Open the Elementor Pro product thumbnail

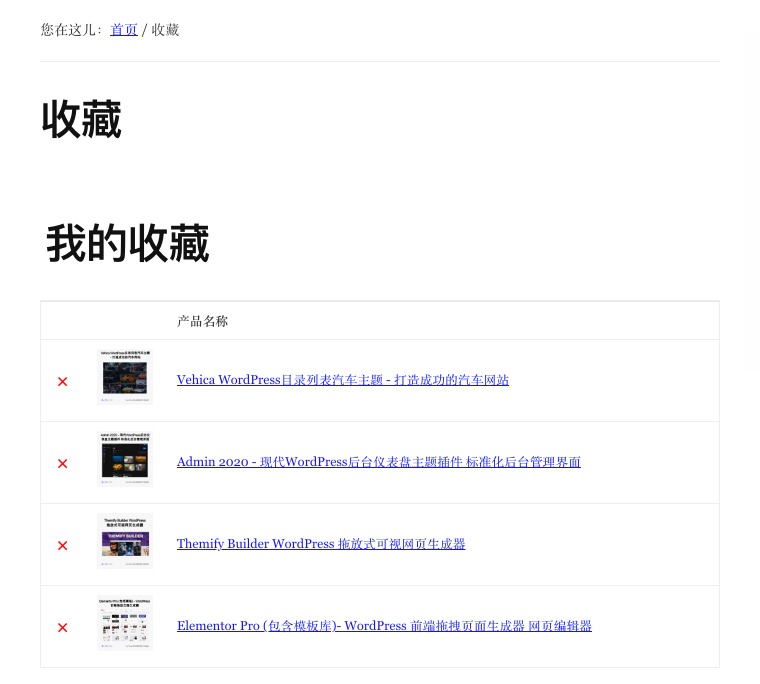pos(125,622)
